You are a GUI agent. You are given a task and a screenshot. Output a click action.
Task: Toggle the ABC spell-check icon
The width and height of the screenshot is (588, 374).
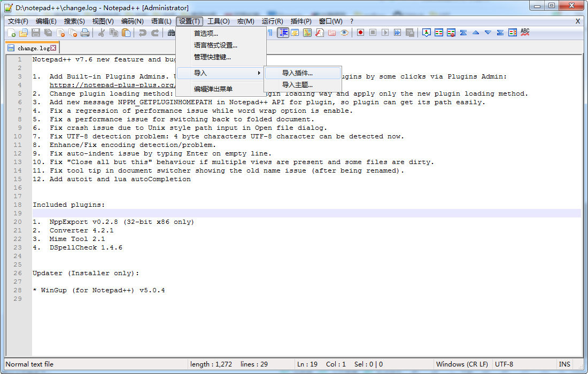[x=525, y=33]
